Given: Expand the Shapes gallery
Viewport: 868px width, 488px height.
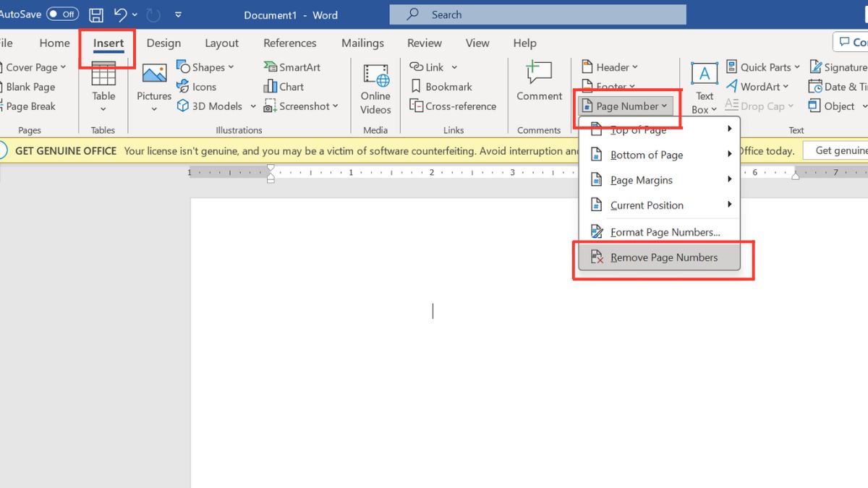Looking at the screenshot, I should point(205,67).
